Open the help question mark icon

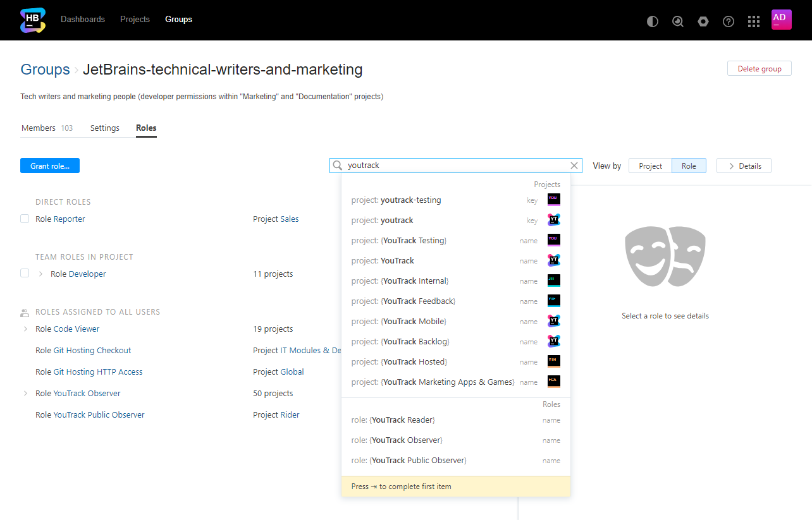tap(729, 21)
